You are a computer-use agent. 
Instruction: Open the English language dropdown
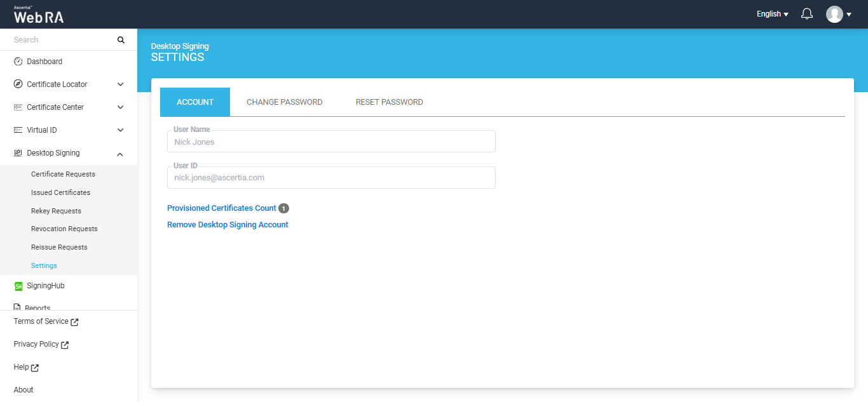coord(772,14)
